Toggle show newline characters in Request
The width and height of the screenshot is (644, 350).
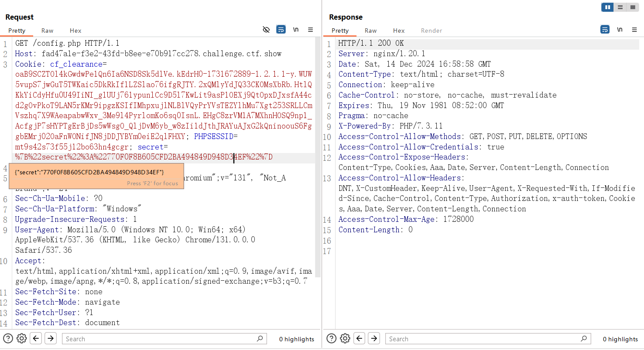296,30
